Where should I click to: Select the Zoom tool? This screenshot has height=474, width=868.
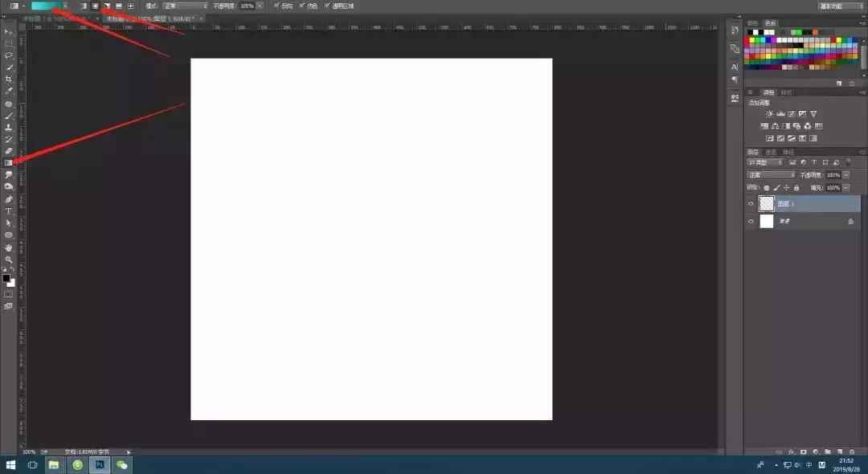tap(7, 259)
